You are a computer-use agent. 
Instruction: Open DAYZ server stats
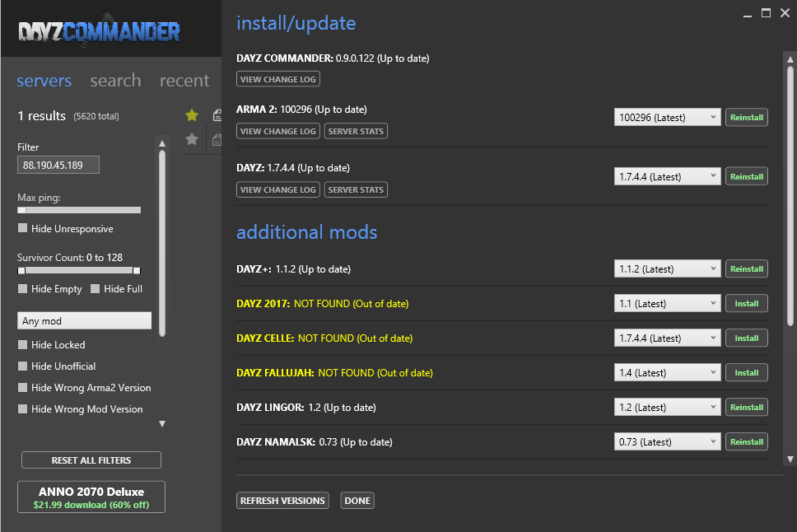356,189
